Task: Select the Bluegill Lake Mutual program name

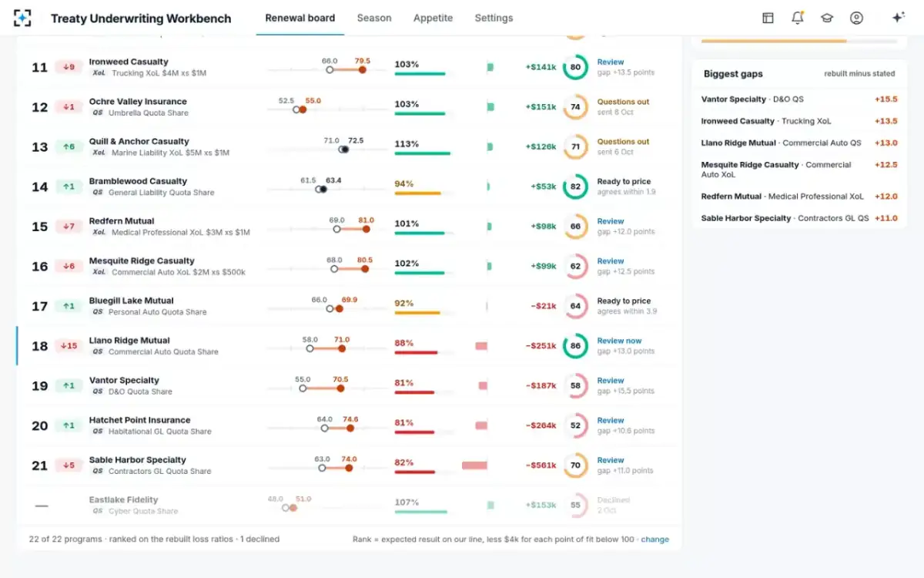Action: [x=132, y=301]
